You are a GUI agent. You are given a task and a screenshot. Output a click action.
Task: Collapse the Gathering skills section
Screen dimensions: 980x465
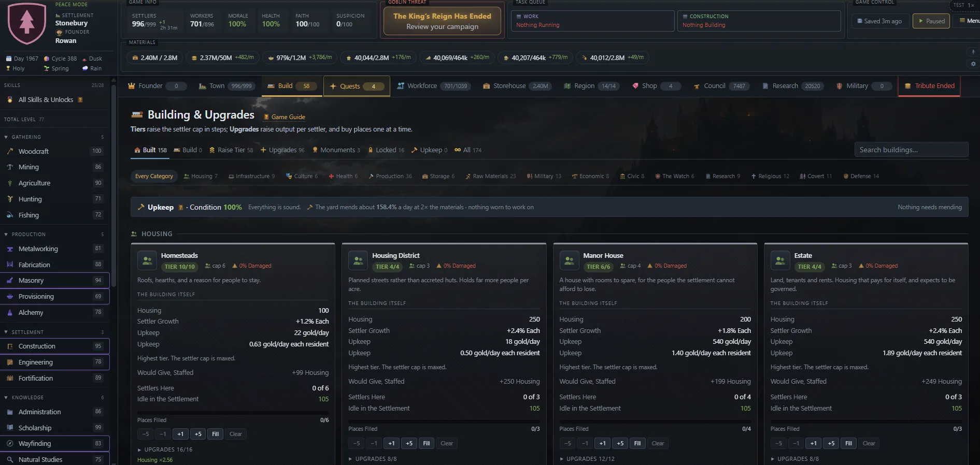(x=54, y=137)
